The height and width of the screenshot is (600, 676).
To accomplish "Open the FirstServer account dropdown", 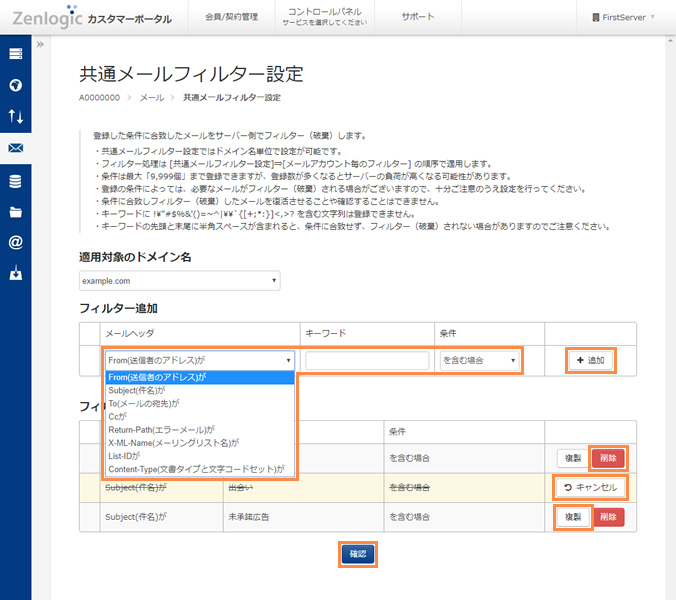I will coord(623,17).
